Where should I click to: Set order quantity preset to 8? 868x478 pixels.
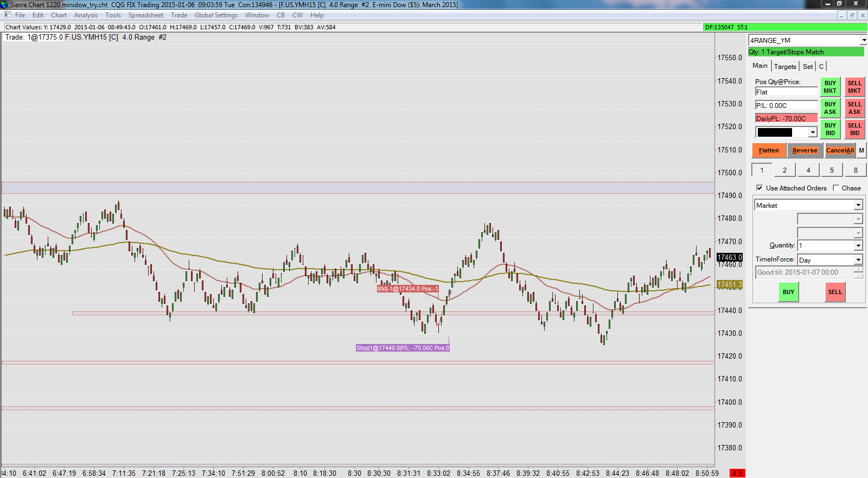(x=856, y=170)
